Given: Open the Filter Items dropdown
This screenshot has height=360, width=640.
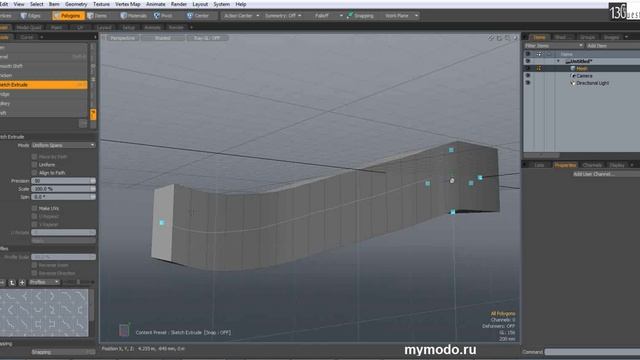Looking at the screenshot, I should pyautogui.click(x=554, y=46).
